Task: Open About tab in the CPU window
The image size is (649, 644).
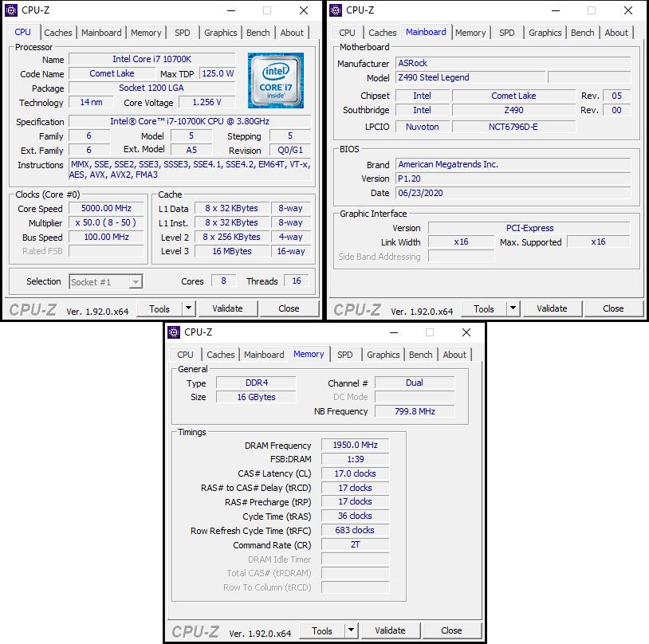Action: tap(292, 33)
